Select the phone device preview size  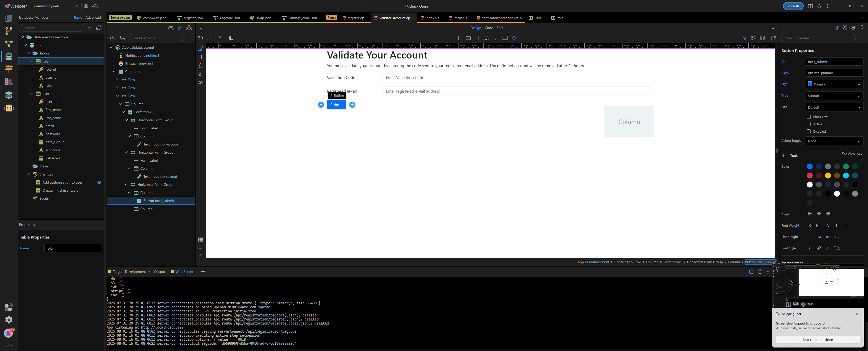(460, 38)
